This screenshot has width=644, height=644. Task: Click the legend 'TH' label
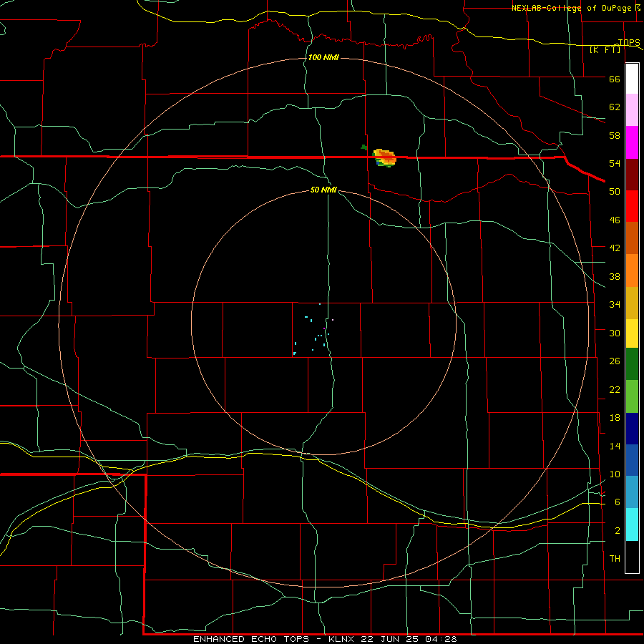click(x=615, y=558)
